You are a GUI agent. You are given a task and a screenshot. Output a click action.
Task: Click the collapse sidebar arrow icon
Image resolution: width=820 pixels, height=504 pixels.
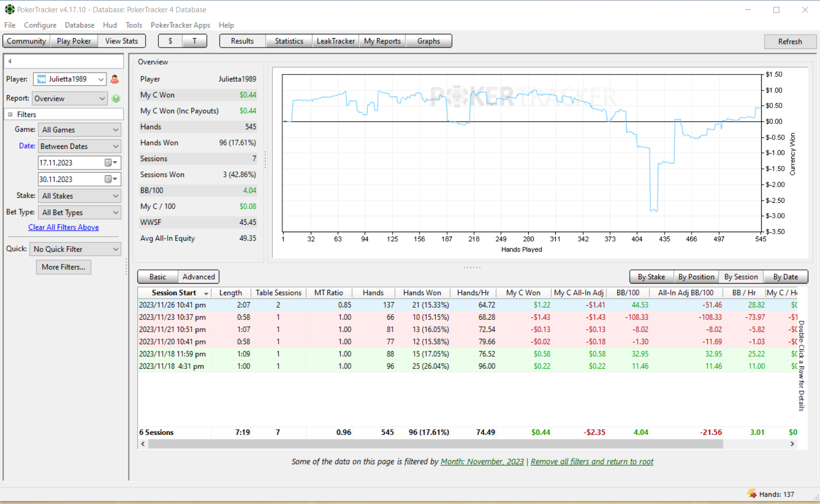[9, 61]
